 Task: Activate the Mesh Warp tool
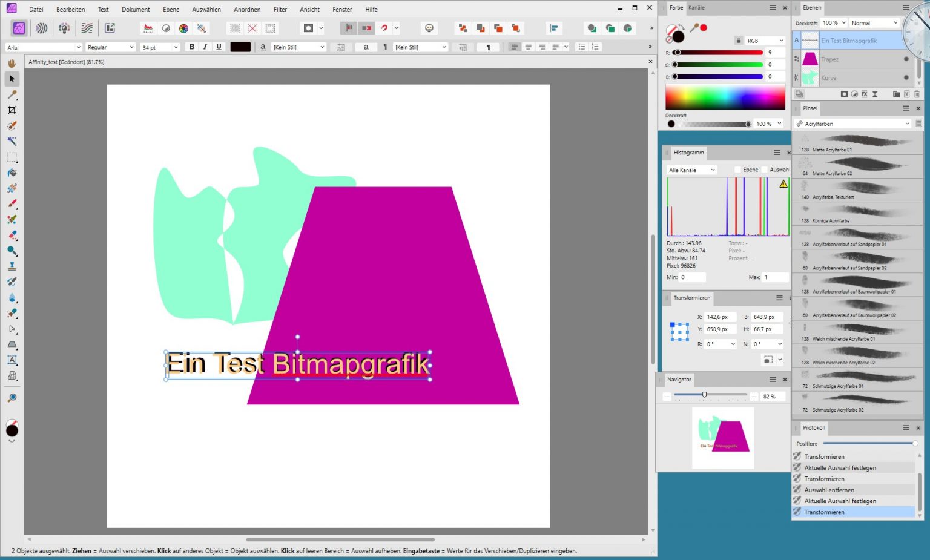[x=12, y=376]
